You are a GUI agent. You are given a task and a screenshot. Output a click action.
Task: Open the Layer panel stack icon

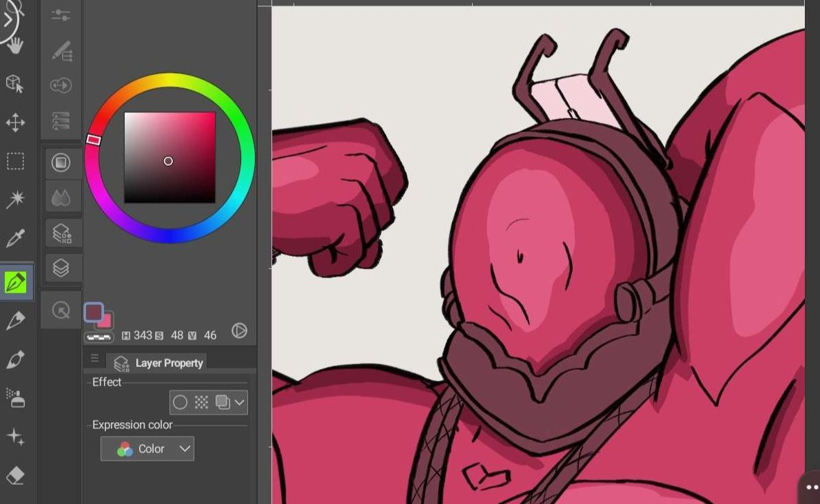coord(61,267)
